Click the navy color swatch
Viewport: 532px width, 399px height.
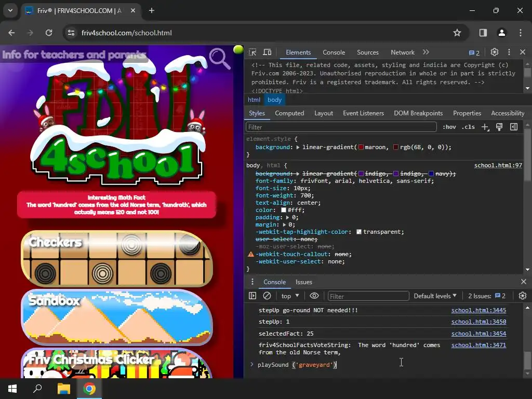click(431, 174)
